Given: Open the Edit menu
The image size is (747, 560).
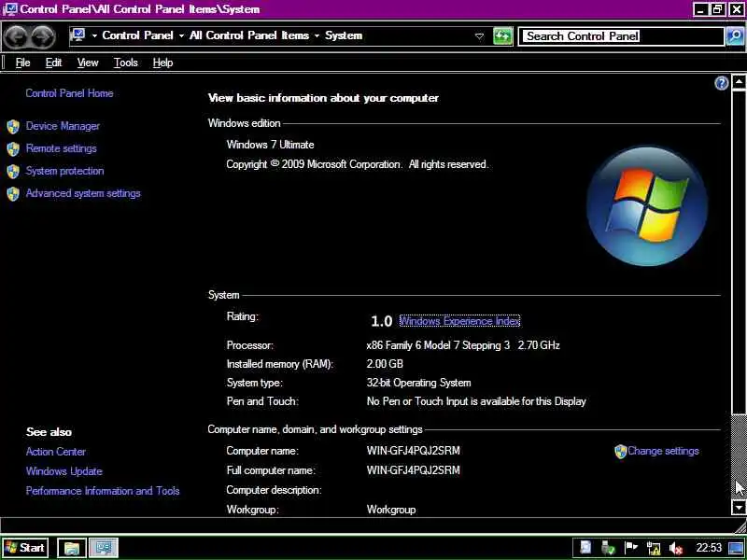Looking at the screenshot, I should (x=53, y=63).
